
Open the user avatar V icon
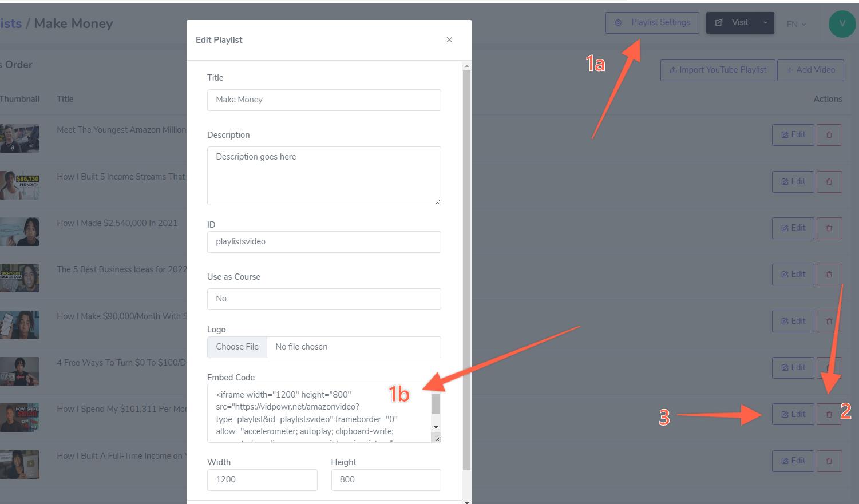click(842, 23)
